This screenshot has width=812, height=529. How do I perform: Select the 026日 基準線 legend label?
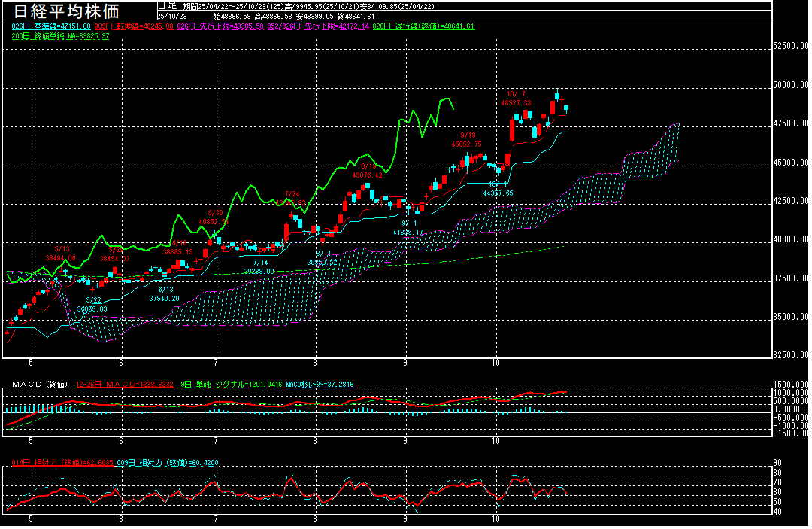coord(51,26)
